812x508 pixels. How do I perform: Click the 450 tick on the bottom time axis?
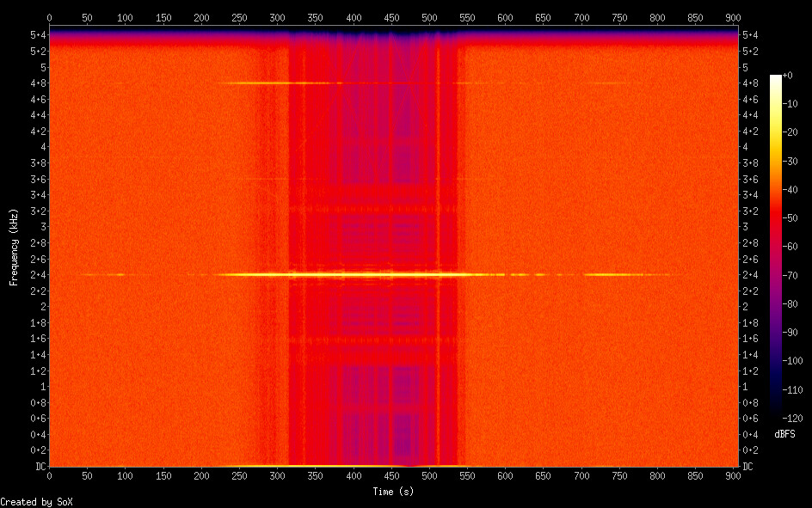[391, 475]
